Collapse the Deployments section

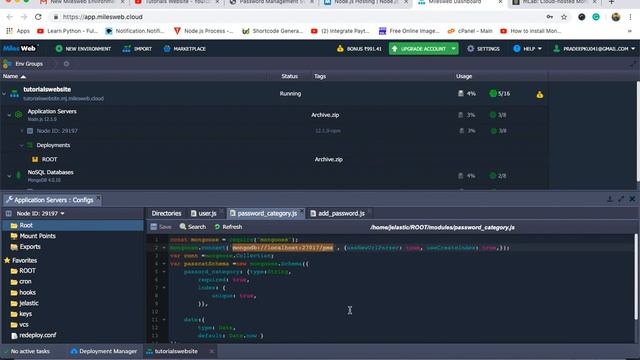coord(22,145)
